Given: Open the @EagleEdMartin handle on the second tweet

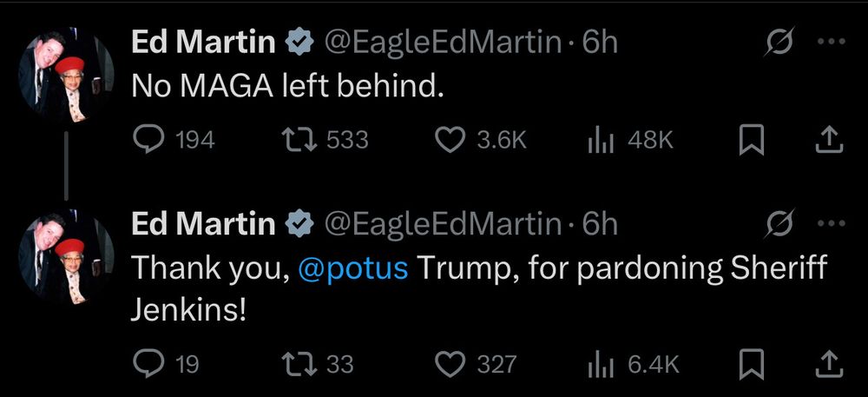Looking at the screenshot, I should click(443, 224).
